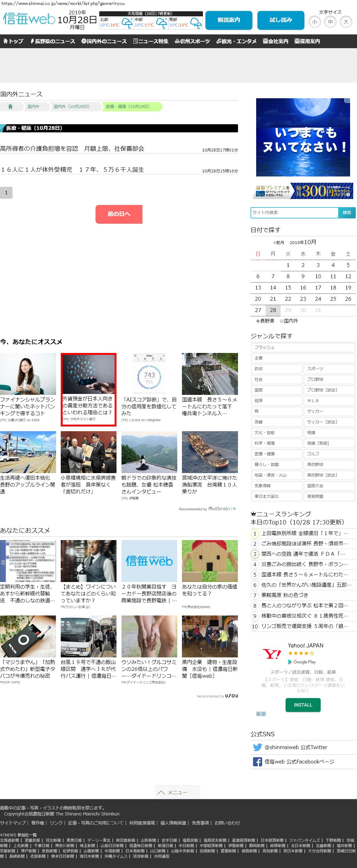Set text size to small (小)
The height and width of the screenshot is (868, 357).
(x=314, y=22)
